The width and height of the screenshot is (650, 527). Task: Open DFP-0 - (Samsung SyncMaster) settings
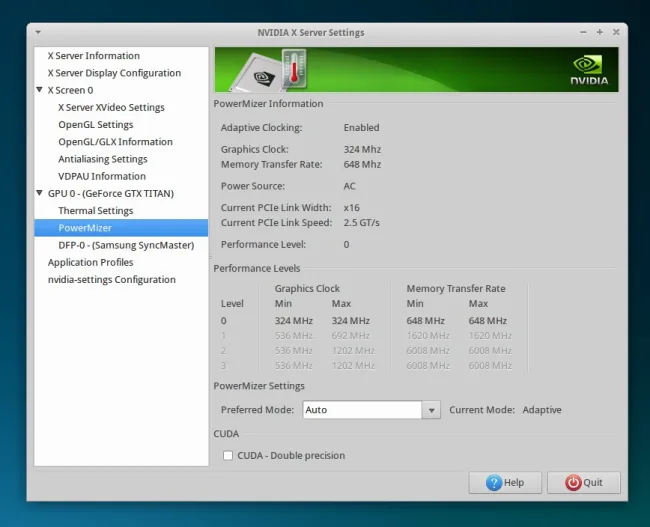(x=126, y=245)
